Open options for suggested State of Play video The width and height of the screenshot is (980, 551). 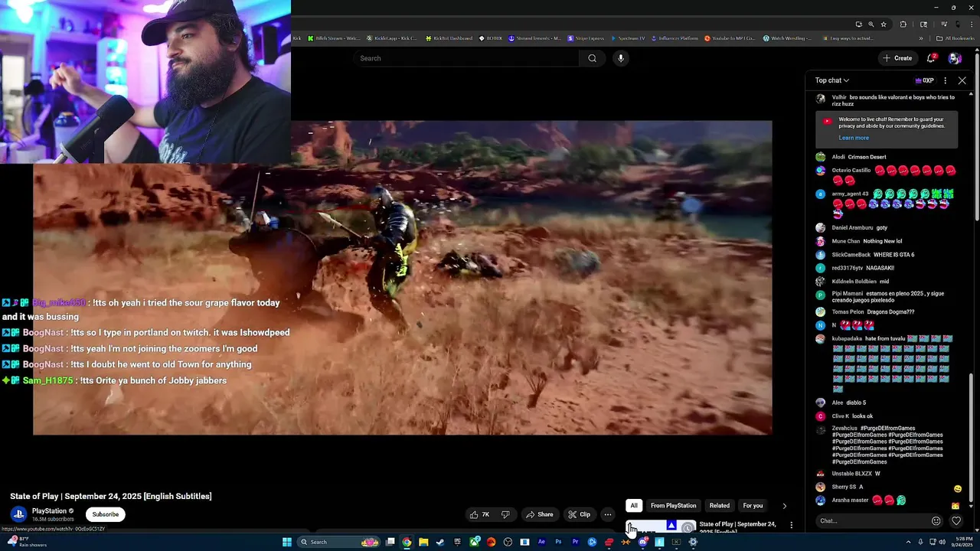click(x=791, y=526)
